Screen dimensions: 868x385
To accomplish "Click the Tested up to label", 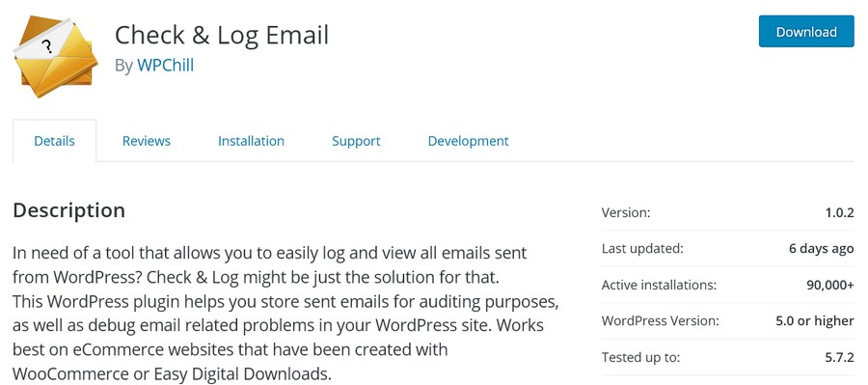I will point(640,357).
